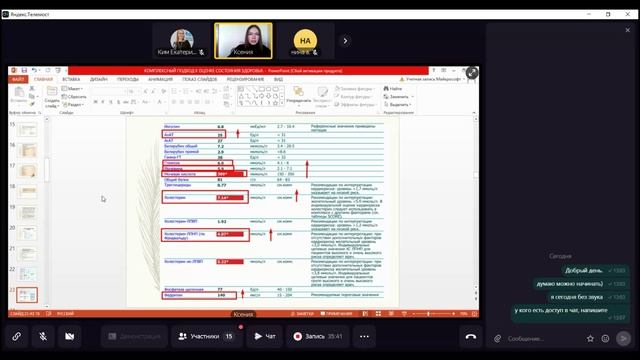Select the HA avatar participant tile
Screen dimensions: 640x360
pyautogui.click(x=305, y=41)
